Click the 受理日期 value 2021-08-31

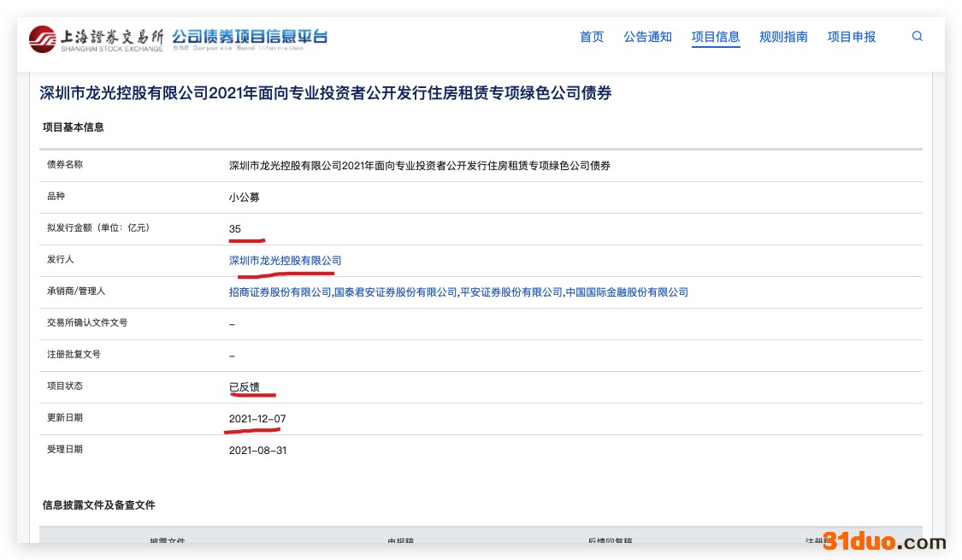257,450
